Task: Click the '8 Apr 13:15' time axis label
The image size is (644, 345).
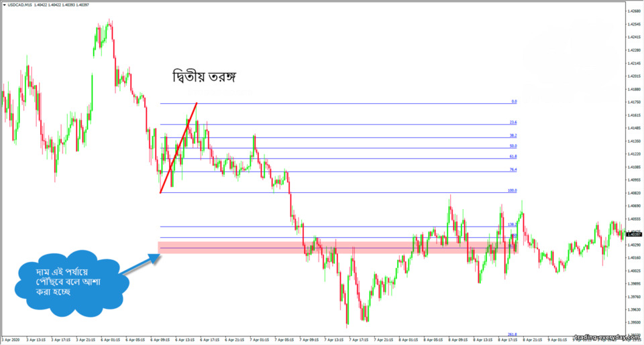Action: coord(482,340)
